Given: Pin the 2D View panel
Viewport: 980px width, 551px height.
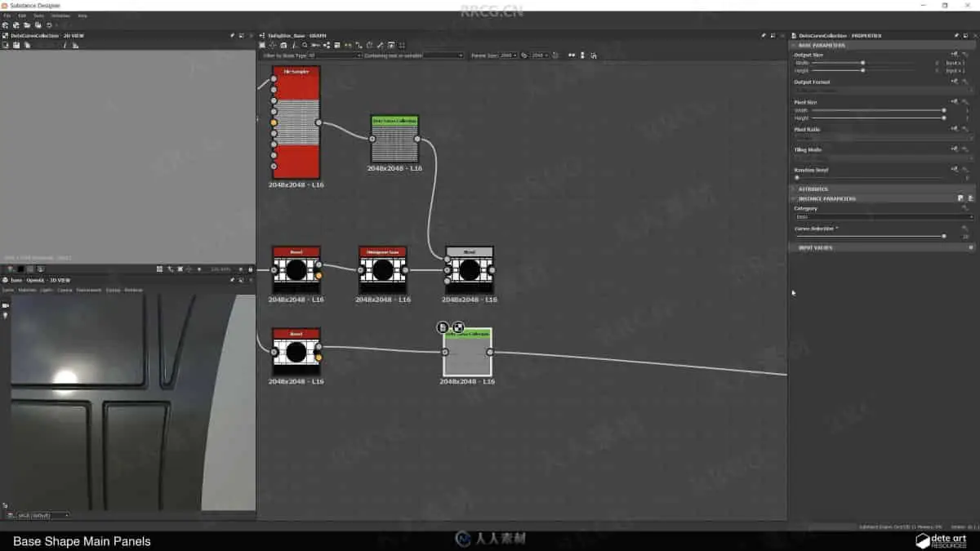Looking at the screenshot, I should pos(233,35).
